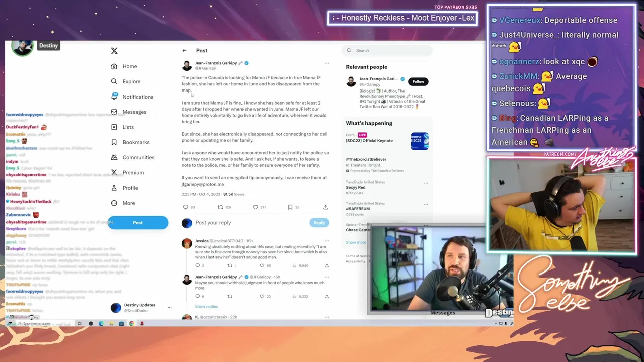The width and height of the screenshot is (644, 362).
Task: Click the jfgariepy@proton.me email link
Action: point(203,184)
